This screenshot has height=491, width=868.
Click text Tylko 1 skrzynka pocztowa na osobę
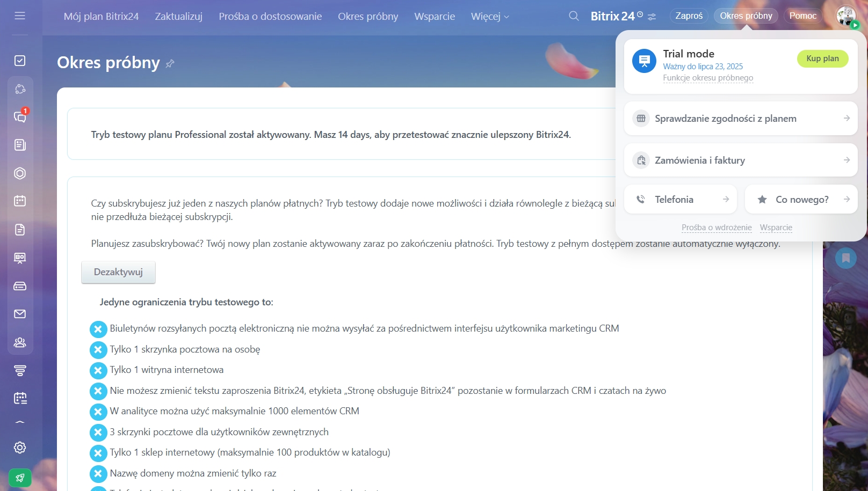pos(185,349)
